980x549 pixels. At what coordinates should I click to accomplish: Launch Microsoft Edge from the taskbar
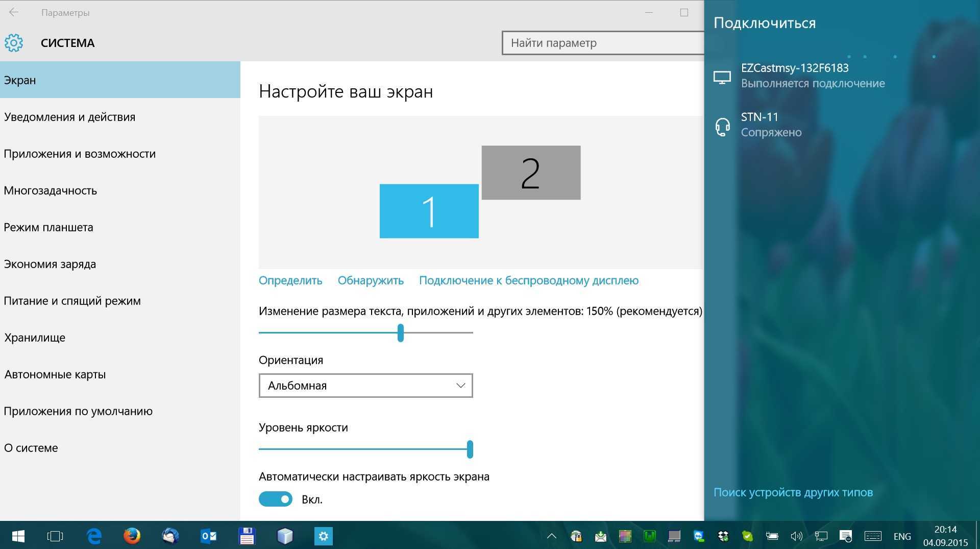pyautogui.click(x=94, y=536)
